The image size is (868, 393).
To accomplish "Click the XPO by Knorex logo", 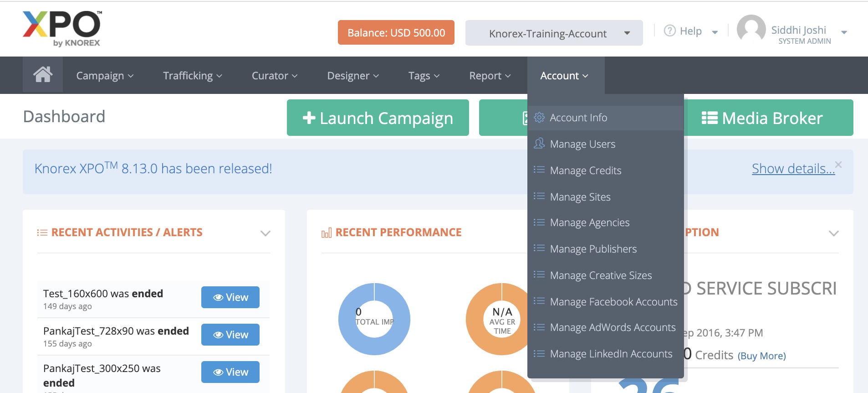I will coord(62,29).
